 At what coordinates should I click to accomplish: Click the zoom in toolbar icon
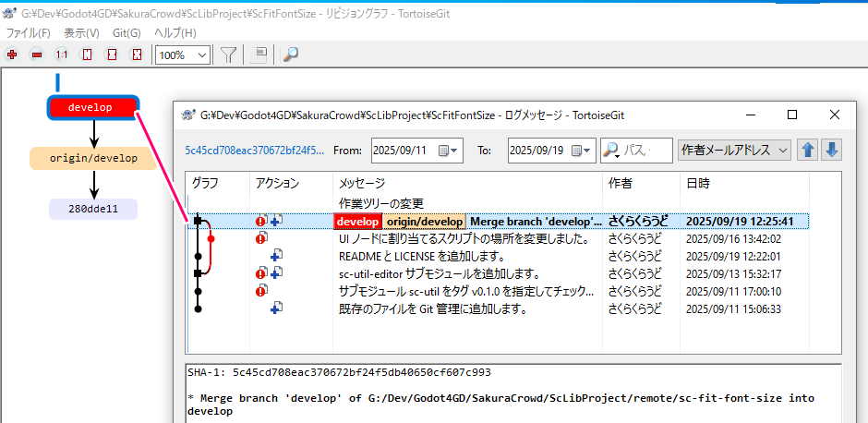pos(12,54)
